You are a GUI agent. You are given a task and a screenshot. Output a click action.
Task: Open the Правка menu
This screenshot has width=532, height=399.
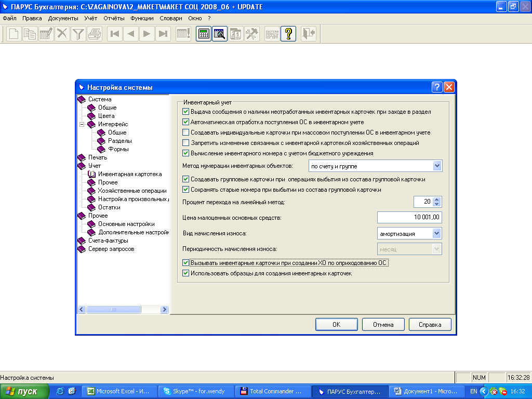pos(32,18)
